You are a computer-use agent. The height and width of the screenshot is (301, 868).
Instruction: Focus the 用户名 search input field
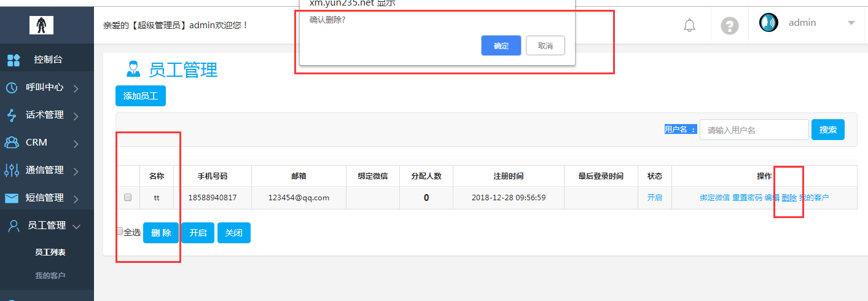click(x=754, y=130)
